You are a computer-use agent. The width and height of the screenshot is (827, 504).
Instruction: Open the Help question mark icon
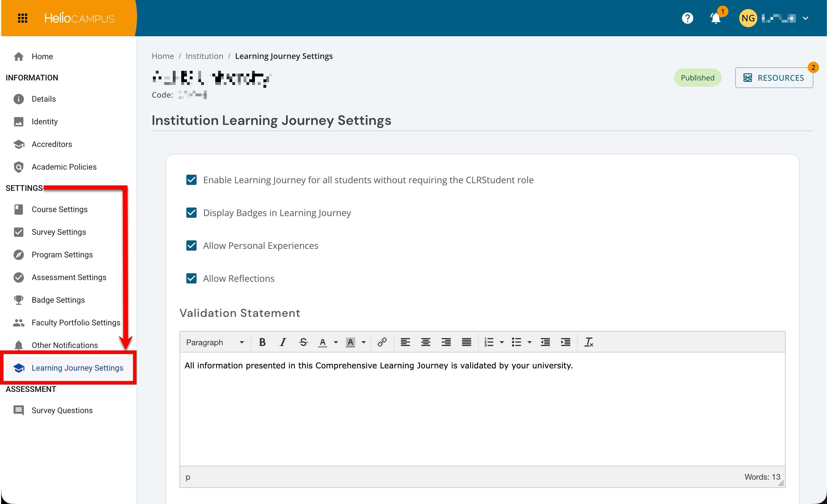point(687,18)
